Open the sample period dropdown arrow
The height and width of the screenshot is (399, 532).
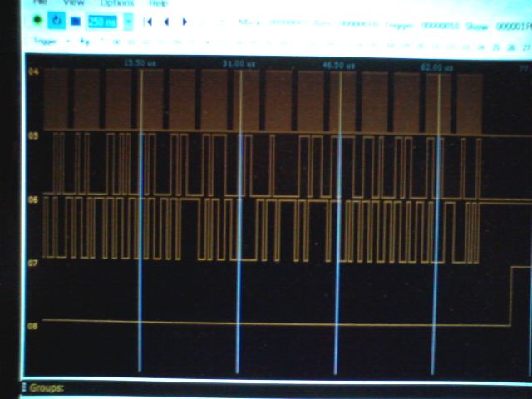[128, 22]
